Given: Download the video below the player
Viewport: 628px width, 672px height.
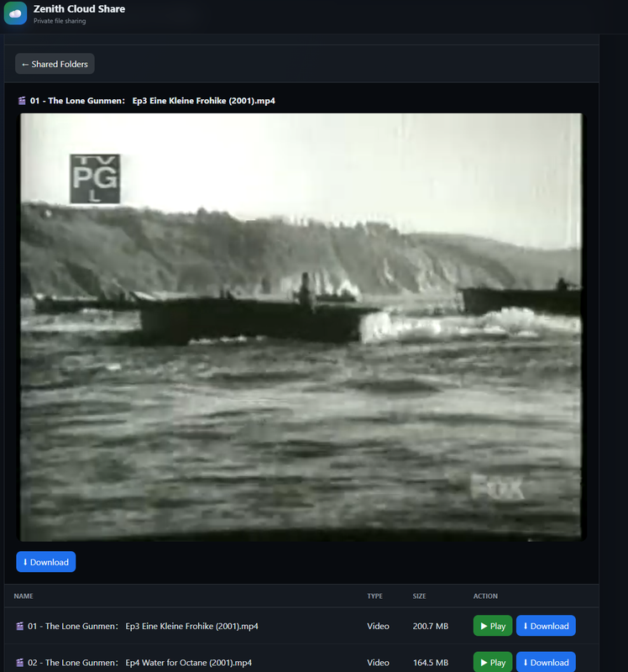Looking at the screenshot, I should [x=46, y=562].
